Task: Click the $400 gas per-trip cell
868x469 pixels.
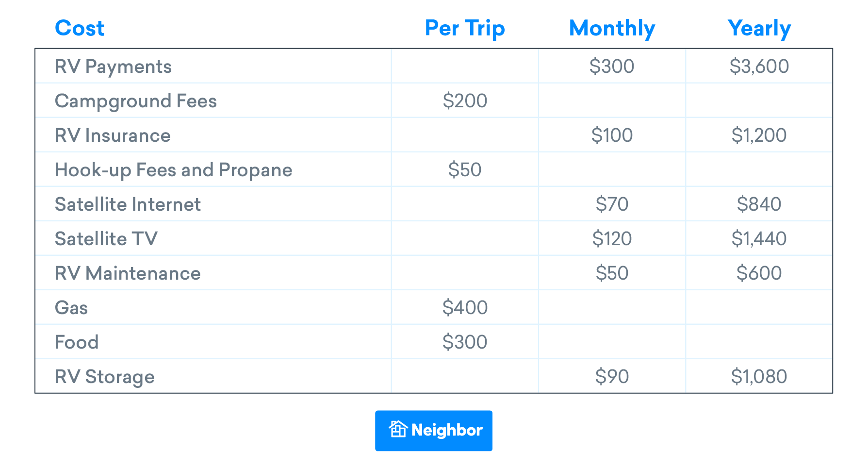Action: 465,308
